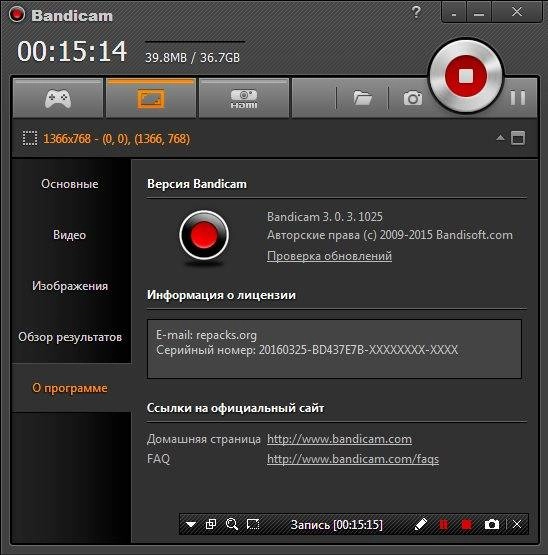This screenshot has height=555, width=548.
Task: Open help via the question mark
Action: 416,12
